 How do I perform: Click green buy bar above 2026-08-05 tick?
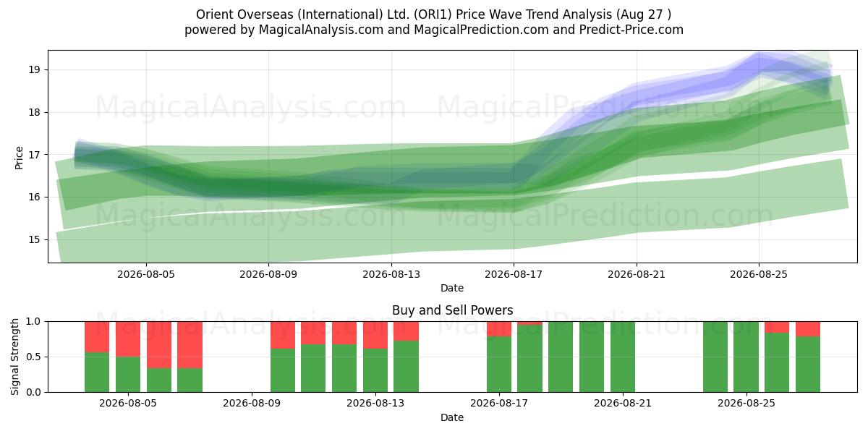[x=128, y=375]
